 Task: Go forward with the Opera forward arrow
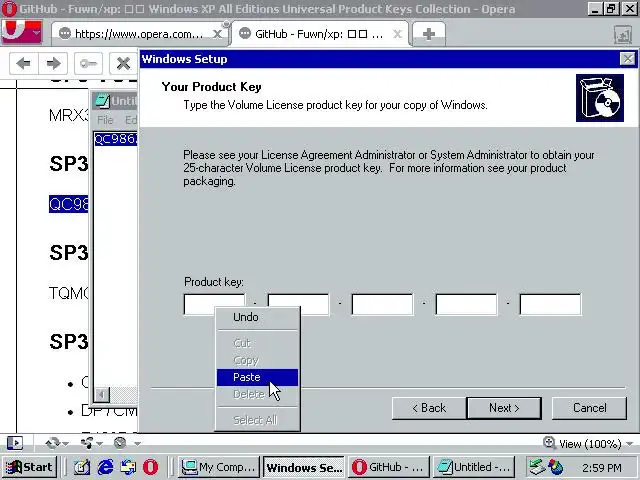point(53,63)
